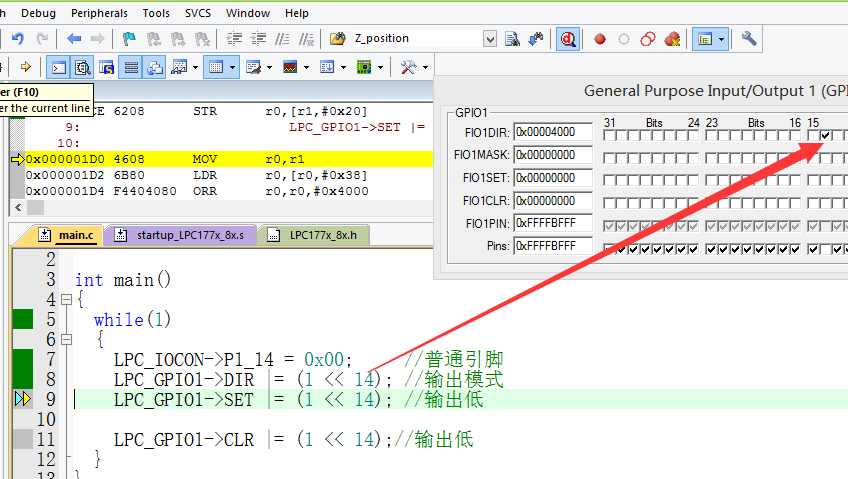Open the Memory windows icon
The width and height of the screenshot is (848, 479).
(x=216, y=68)
